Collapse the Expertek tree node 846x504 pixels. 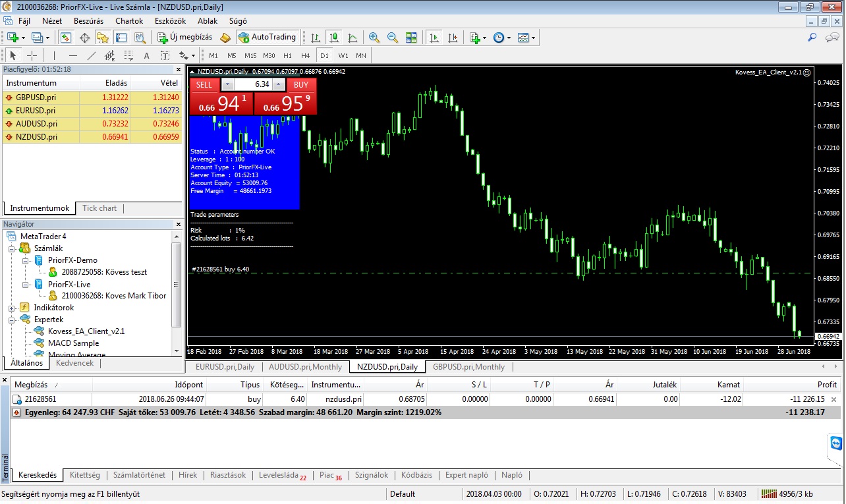pos(12,320)
